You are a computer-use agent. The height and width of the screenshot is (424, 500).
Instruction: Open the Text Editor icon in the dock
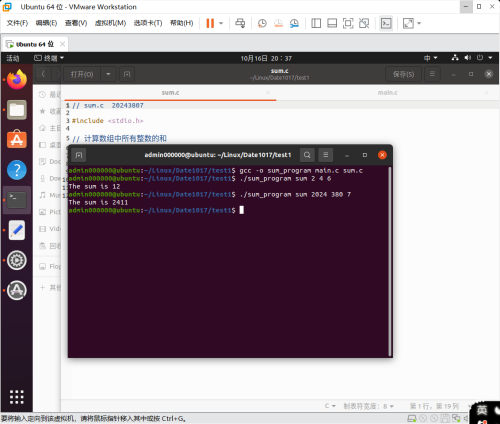(17, 230)
